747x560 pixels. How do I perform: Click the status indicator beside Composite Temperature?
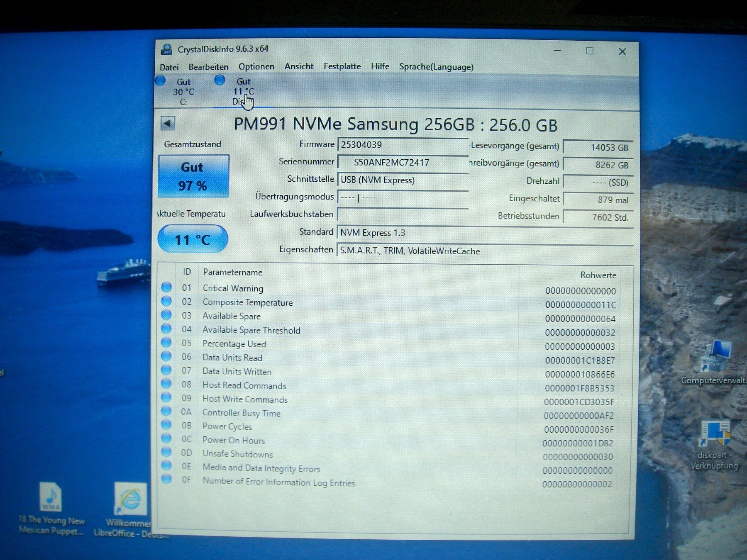point(167,302)
